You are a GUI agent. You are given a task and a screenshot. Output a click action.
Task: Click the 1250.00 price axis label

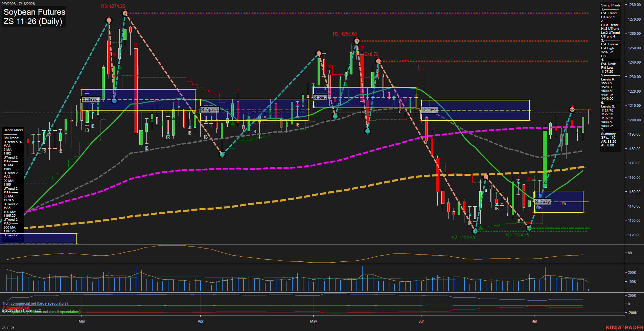634,48
